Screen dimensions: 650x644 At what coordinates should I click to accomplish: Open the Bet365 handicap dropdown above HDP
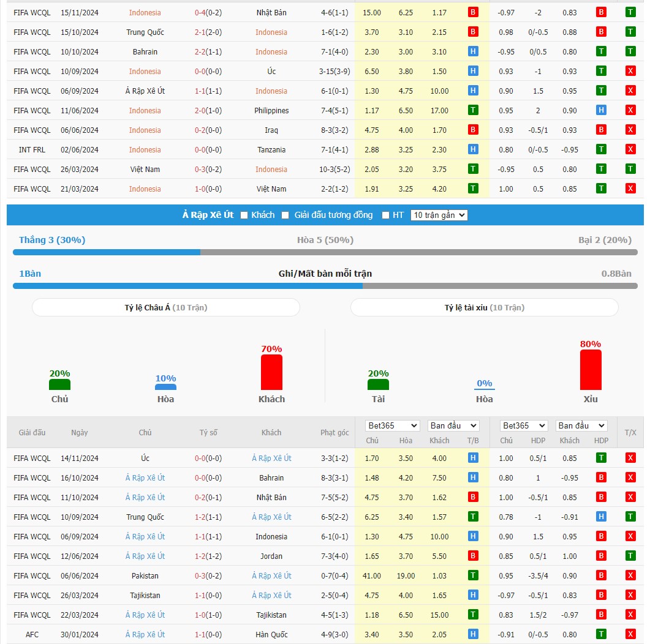[x=524, y=425]
